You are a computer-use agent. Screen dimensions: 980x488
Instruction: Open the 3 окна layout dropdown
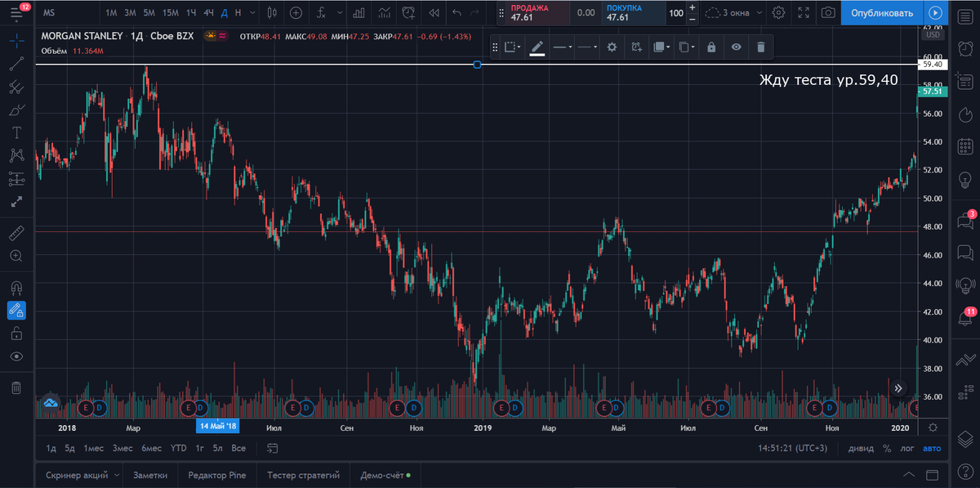734,13
